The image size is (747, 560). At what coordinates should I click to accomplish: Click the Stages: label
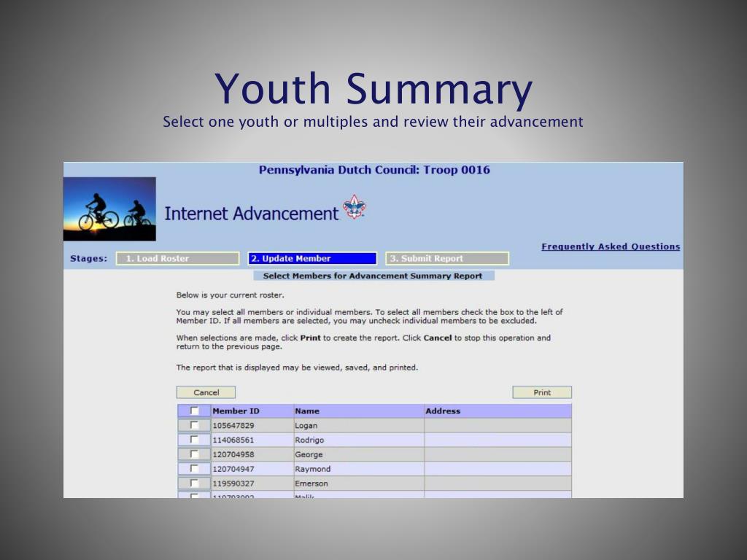tap(88, 259)
